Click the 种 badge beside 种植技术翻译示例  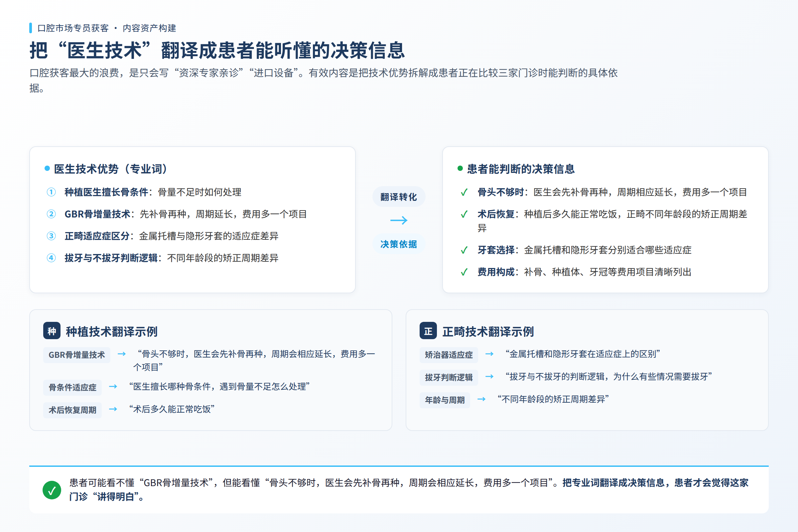click(x=52, y=331)
